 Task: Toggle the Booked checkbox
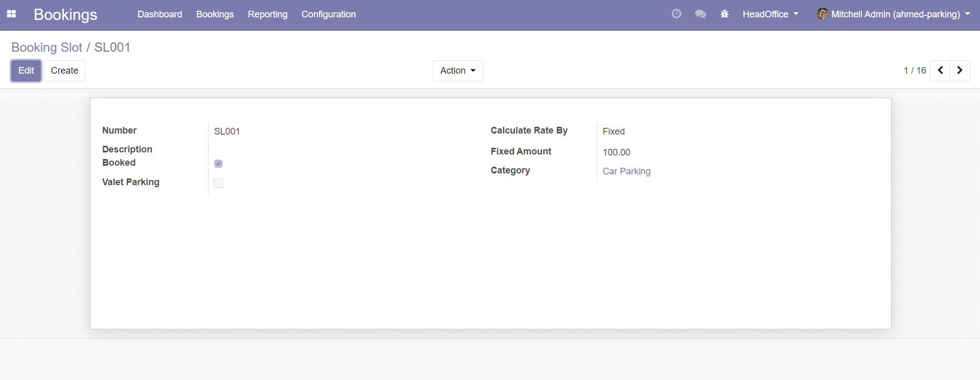tap(218, 164)
